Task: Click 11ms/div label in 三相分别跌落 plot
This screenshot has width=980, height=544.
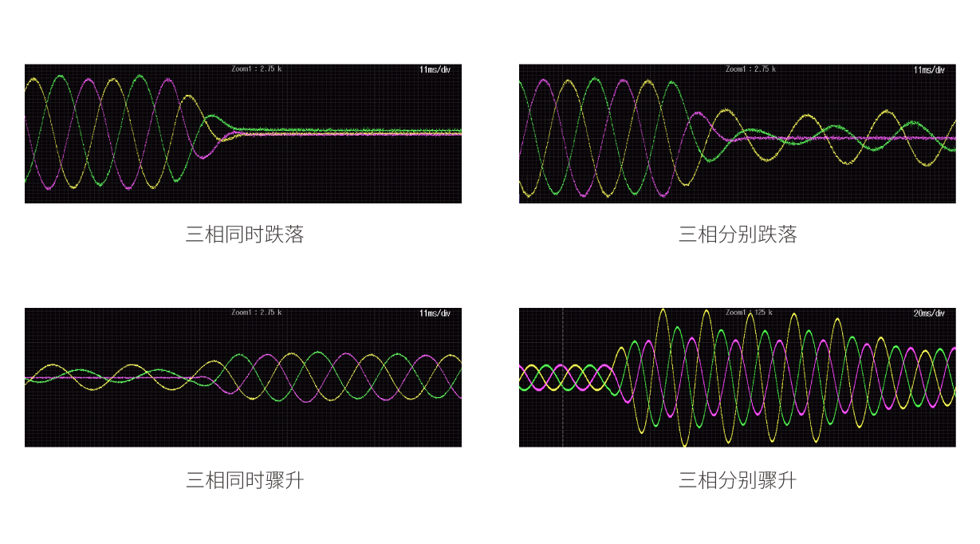Action: [929, 69]
